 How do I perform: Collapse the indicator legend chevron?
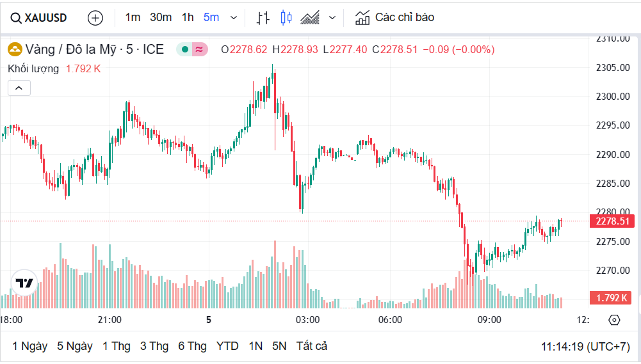[19, 88]
